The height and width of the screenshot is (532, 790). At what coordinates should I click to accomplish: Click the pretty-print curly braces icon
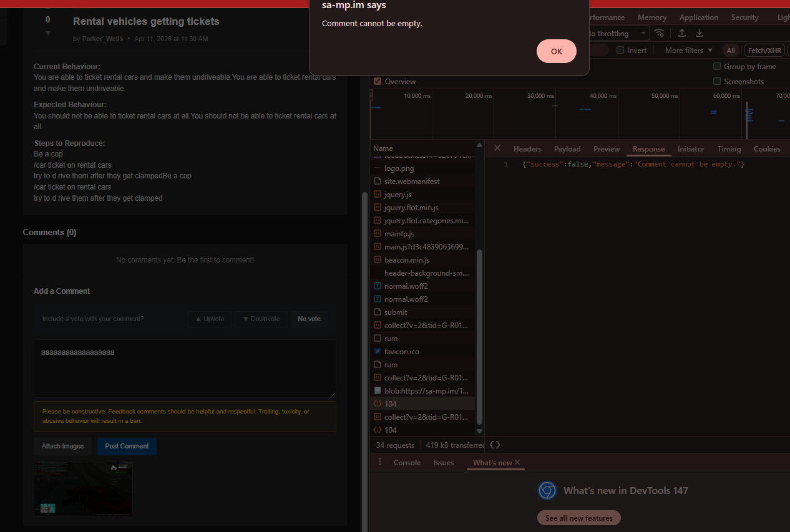(494, 445)
